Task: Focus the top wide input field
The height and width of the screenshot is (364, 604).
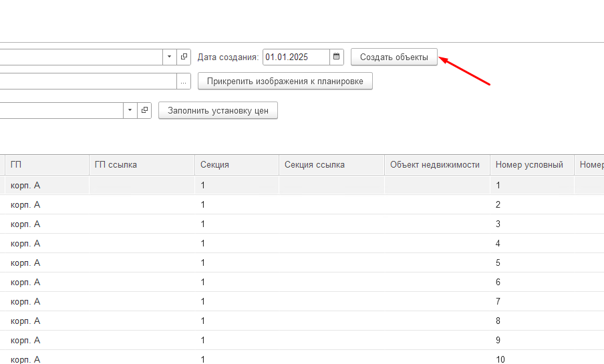Action: pyautogui.click(x=81, y=57)
